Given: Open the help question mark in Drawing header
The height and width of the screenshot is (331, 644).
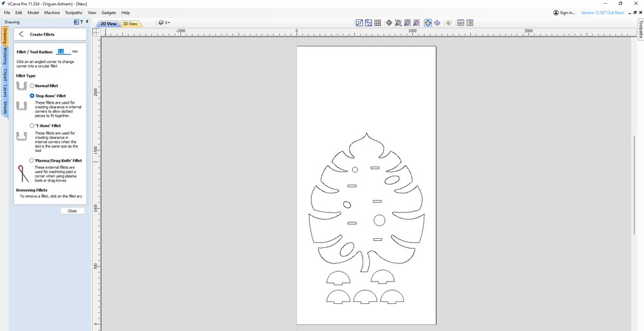Looking at the screenshot, I should [x=81, y=22].
